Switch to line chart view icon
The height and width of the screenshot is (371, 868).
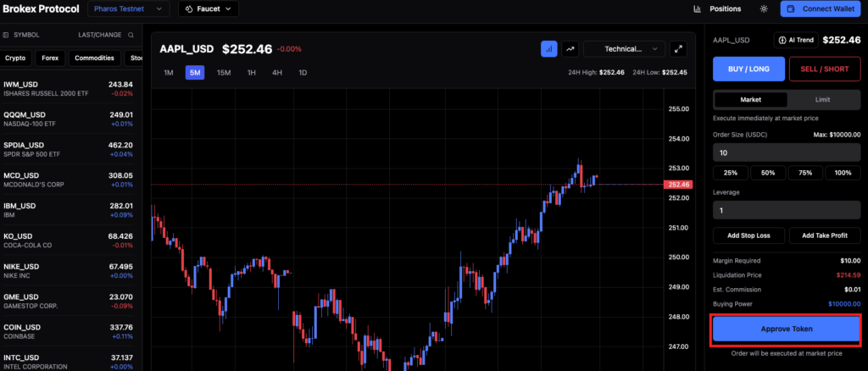tap(570, 49)
